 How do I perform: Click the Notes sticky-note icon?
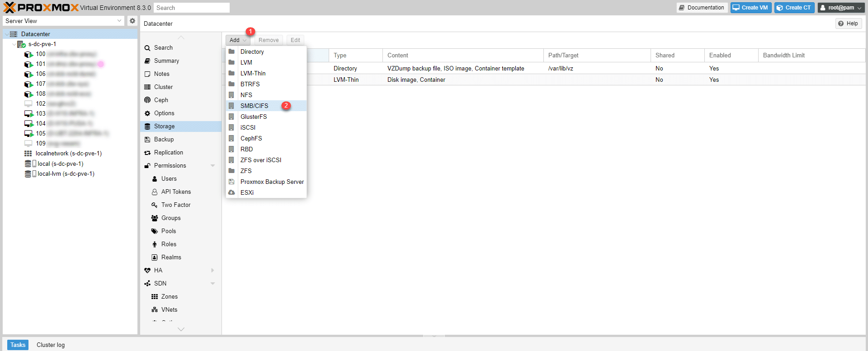click(147, 74)
